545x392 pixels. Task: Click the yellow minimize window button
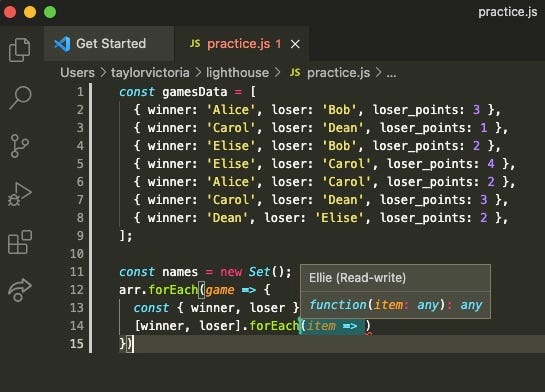30,12
